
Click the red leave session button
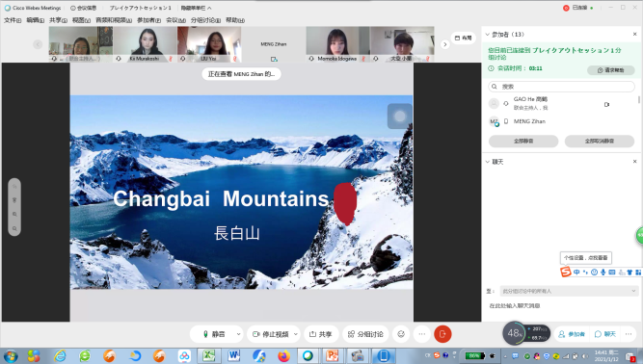[442, 334]
